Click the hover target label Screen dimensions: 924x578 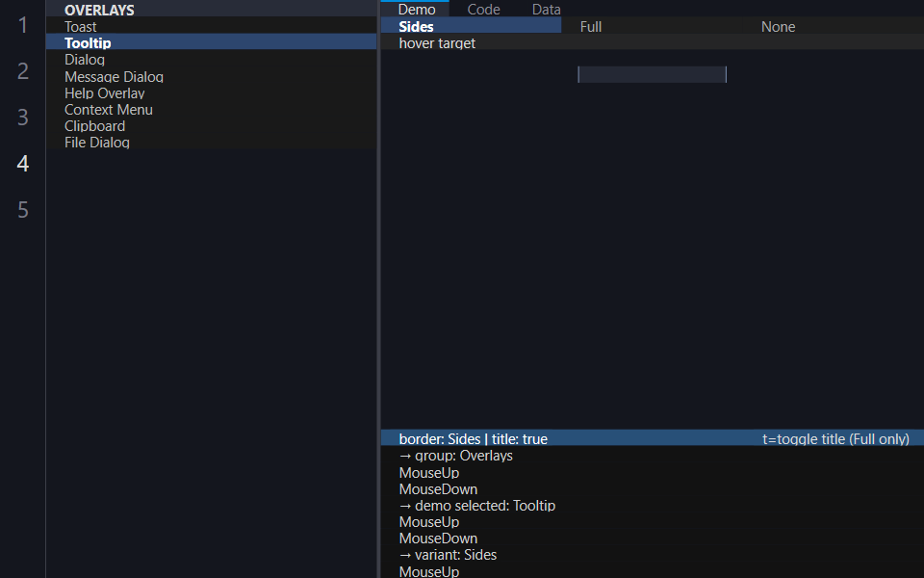pos(437,42)
